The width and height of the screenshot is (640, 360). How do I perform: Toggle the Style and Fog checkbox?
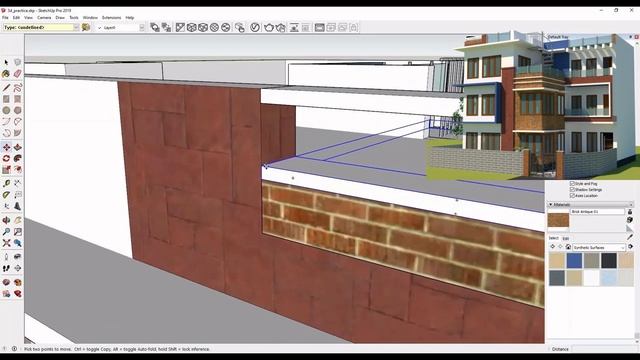coord(572,184)
